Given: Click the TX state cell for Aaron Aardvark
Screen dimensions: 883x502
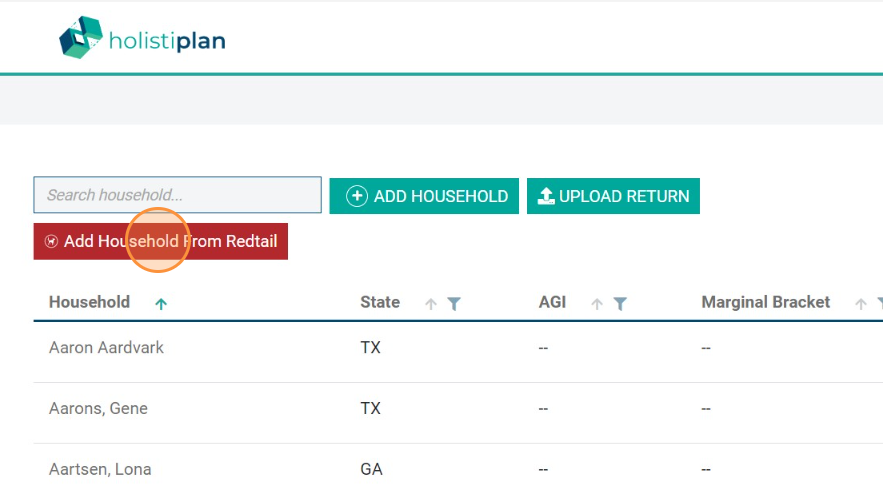Looking at the screenshot, I should click(370, 348).
